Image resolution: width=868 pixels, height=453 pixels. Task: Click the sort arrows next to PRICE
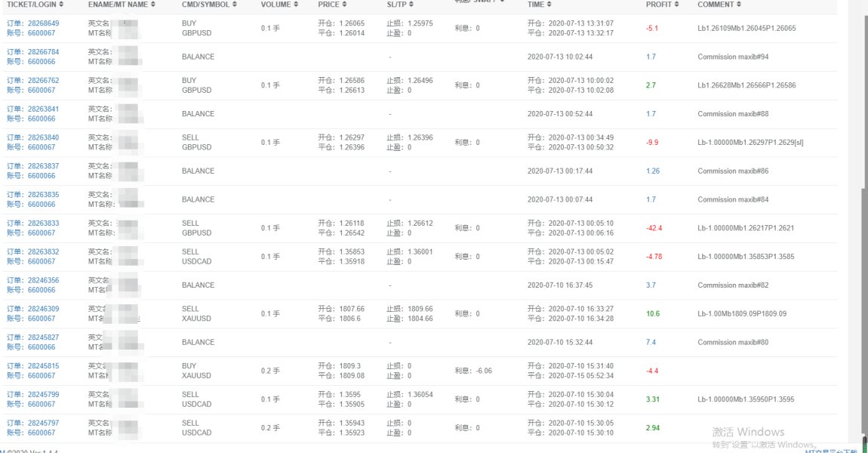344,5
